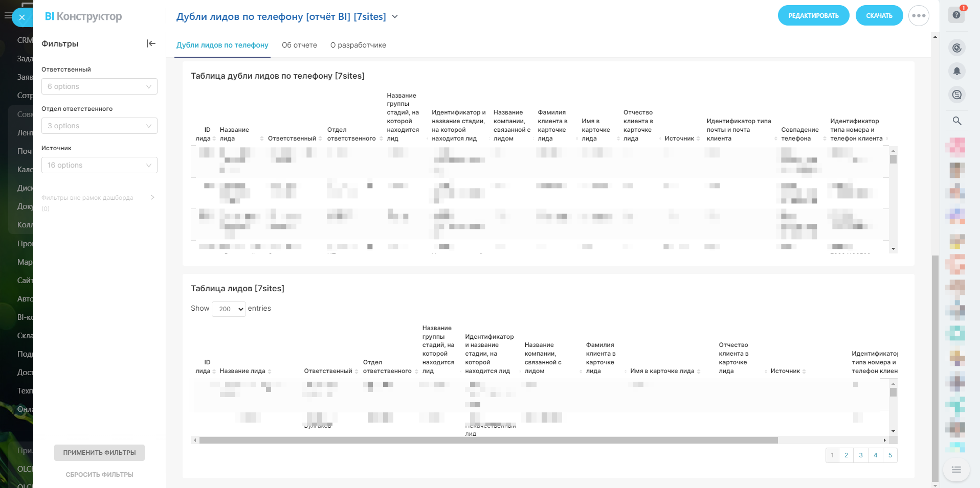Click Фамилия клиента header in duplicates table
The image size is (980, 488).
coord(552,125)
